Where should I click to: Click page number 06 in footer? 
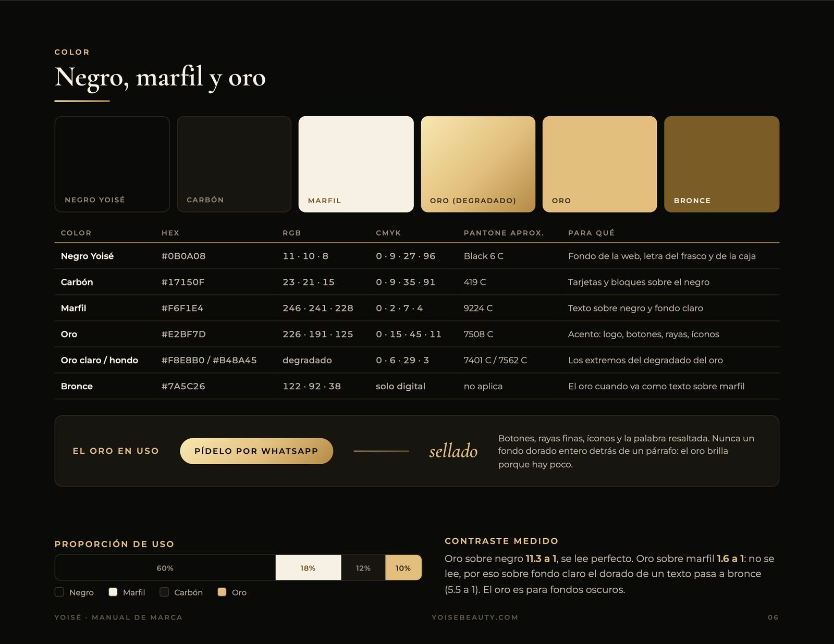(773, 617)
